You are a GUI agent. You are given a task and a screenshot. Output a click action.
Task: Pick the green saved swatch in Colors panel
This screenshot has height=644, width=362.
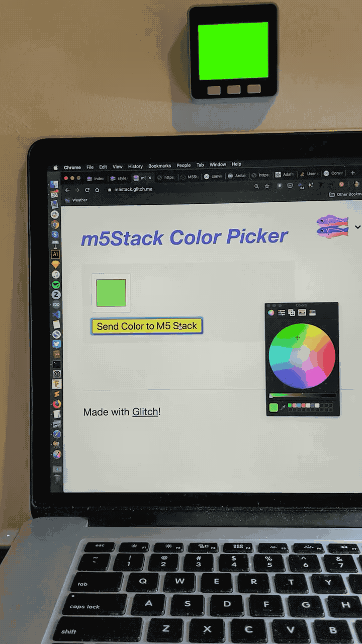point(290,405)
